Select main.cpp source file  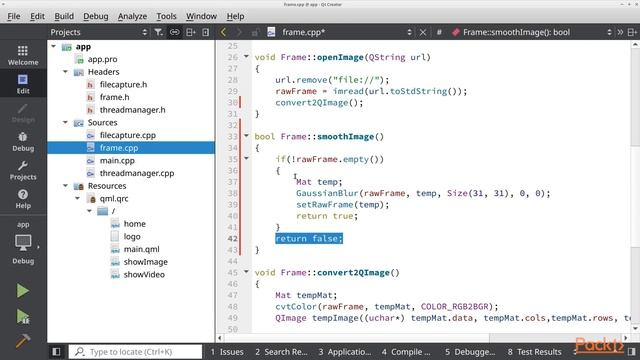117,160
